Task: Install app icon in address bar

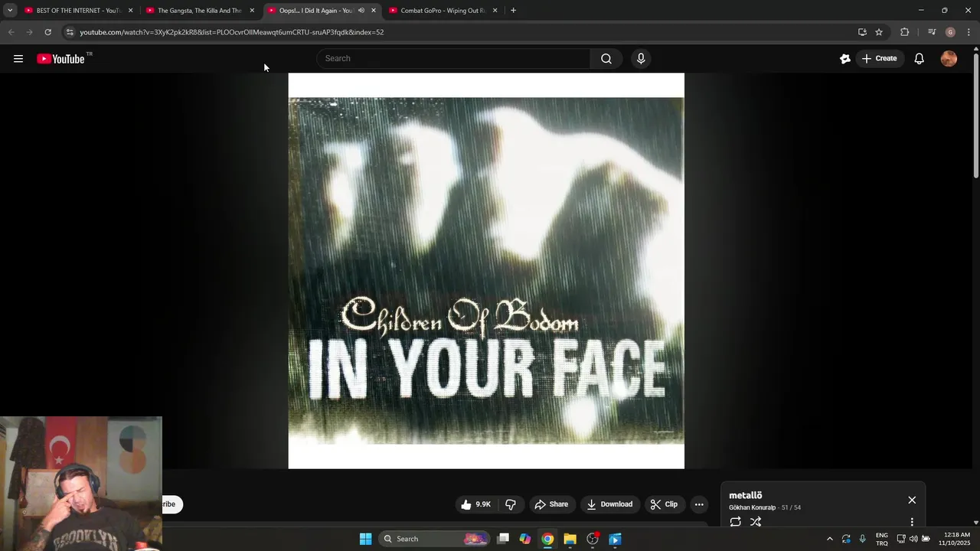Action: [862, 32]
